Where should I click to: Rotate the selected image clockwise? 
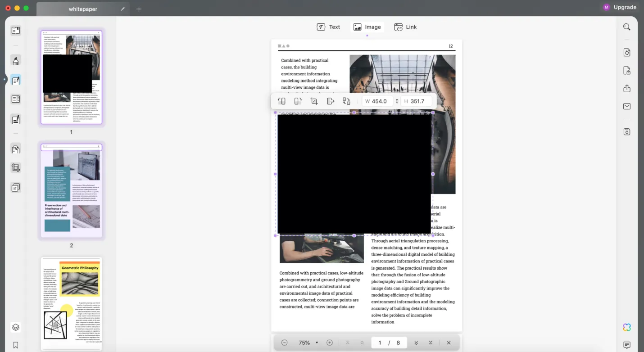(298, 101)
